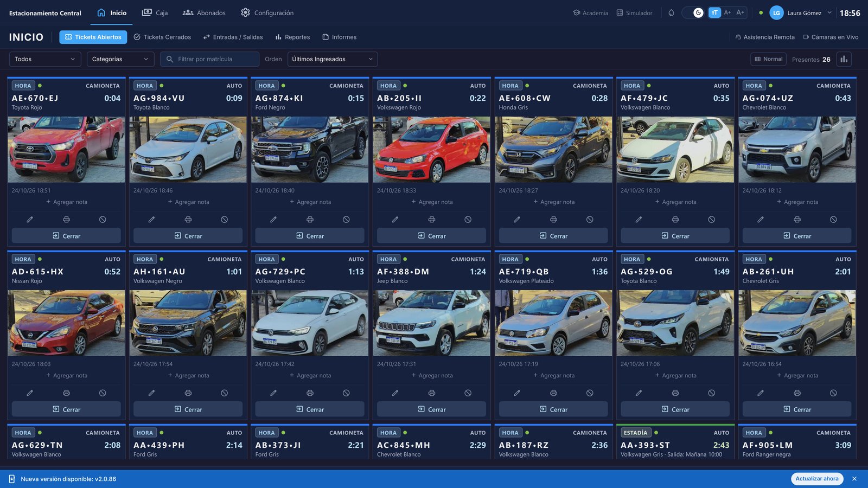868x488 pixels.
Task: Open Cámaras en Vivo
Action: 831,37
